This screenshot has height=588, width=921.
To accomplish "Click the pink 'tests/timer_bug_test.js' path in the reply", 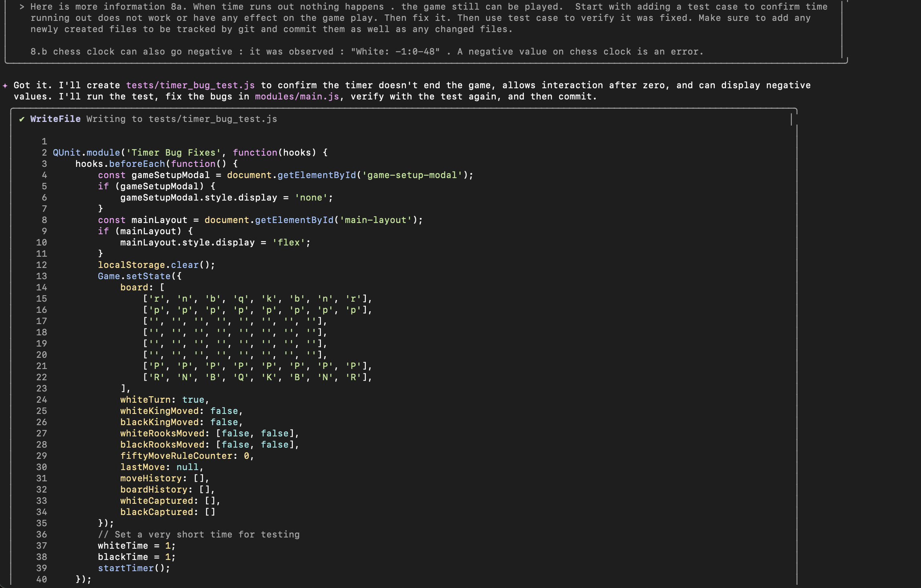I will (x=191, y=85).
